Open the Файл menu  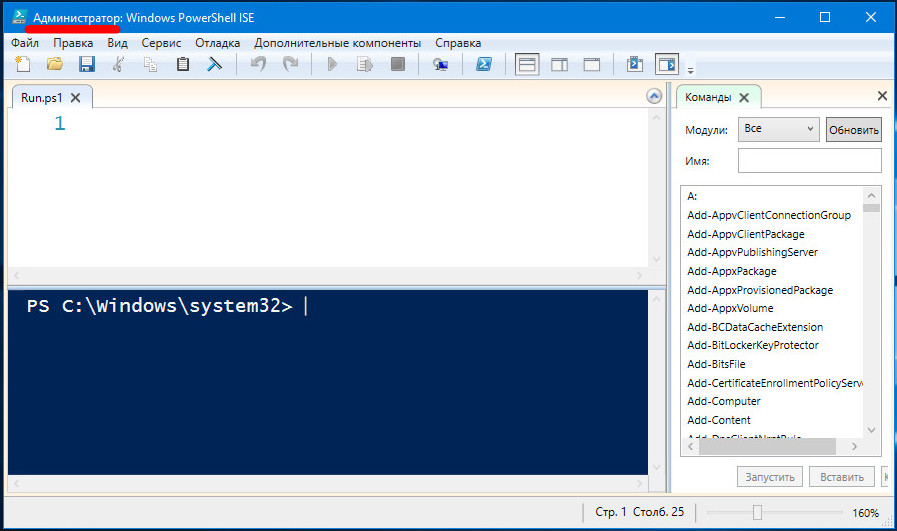[25, 43]
